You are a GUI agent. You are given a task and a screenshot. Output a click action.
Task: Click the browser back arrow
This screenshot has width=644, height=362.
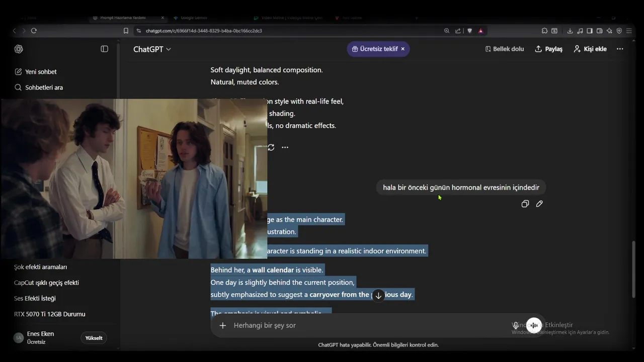pos(14,31)
